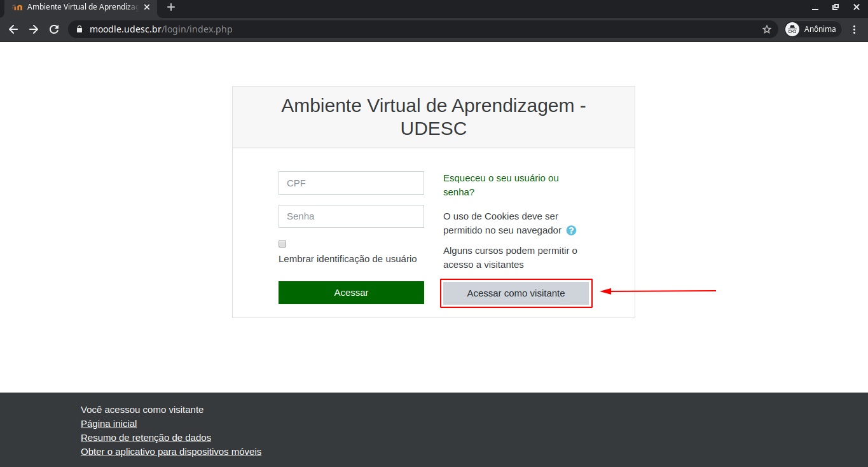Screen dimensions: 868x467
Task: Click the browser forward arrow
Action: tap(34, 29)
